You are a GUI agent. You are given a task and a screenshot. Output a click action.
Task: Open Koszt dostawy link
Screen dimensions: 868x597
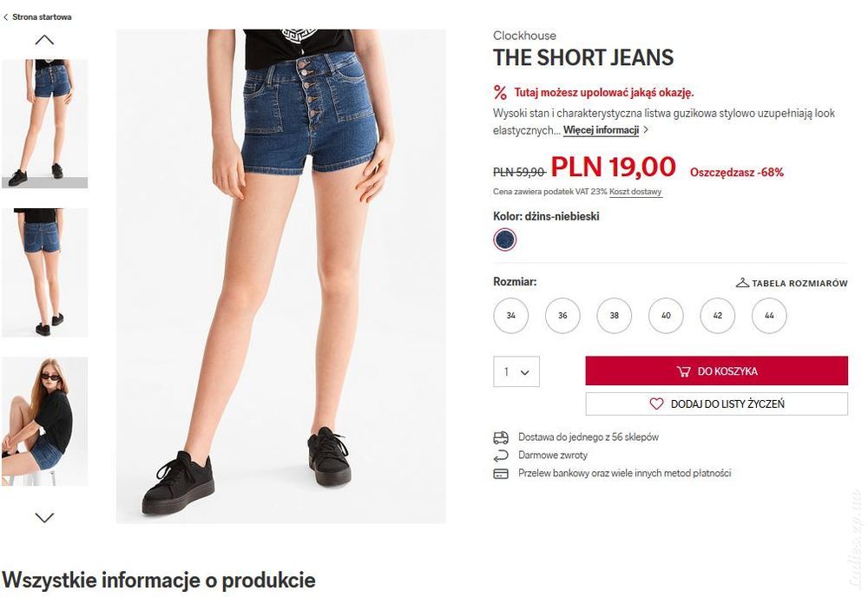click(x=635, y=192)
